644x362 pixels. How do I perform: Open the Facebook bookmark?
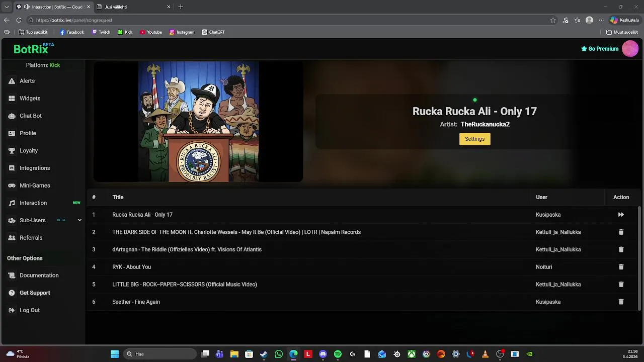tap(72, 32)
